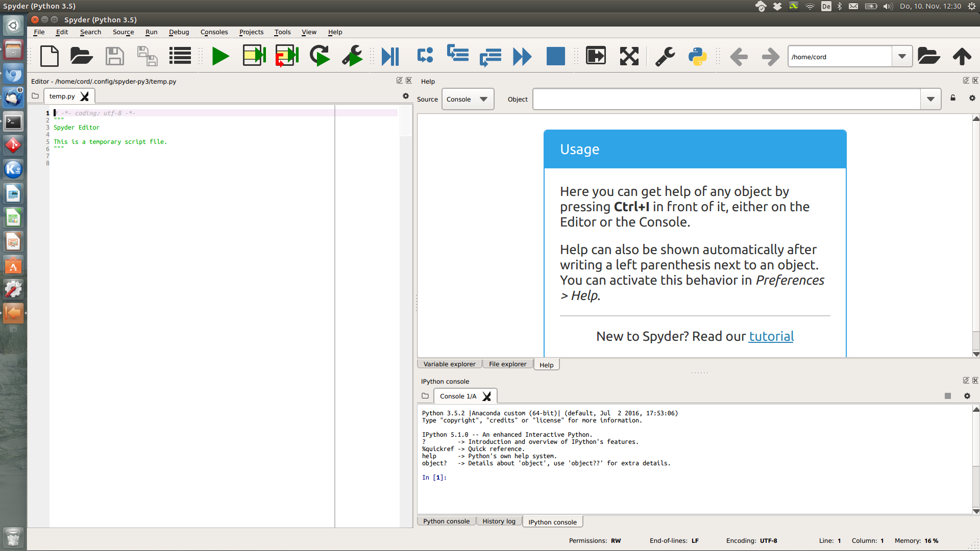Screen dimensions: 980x551
Task: Open Preferences with the wrench icon
Action: (x=665, y=56)
